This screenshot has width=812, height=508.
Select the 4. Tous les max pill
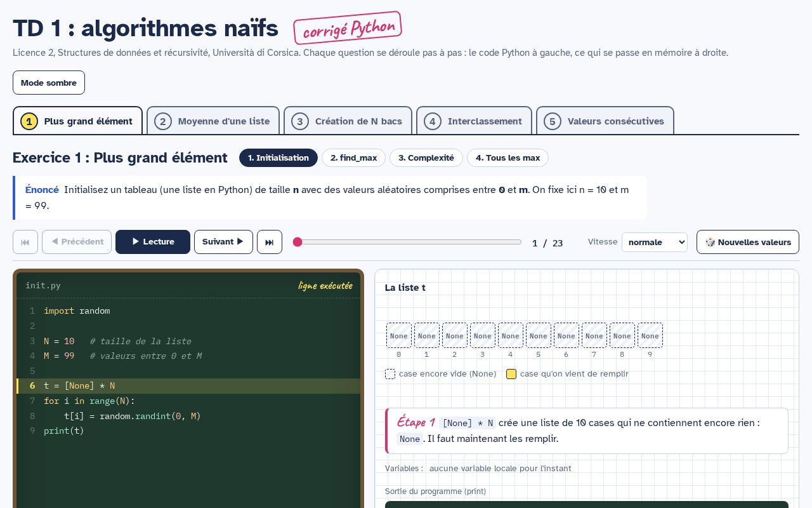(x=507, y=157)
